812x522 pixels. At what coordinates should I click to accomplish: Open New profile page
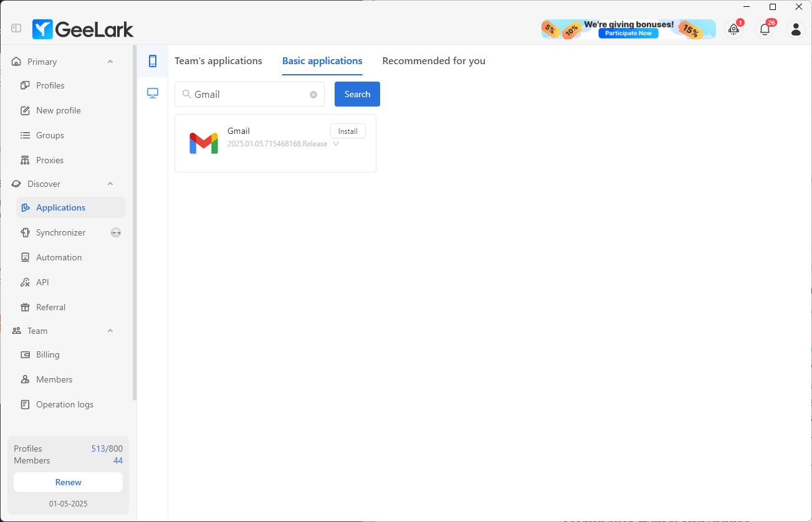(x=71, y=110)
